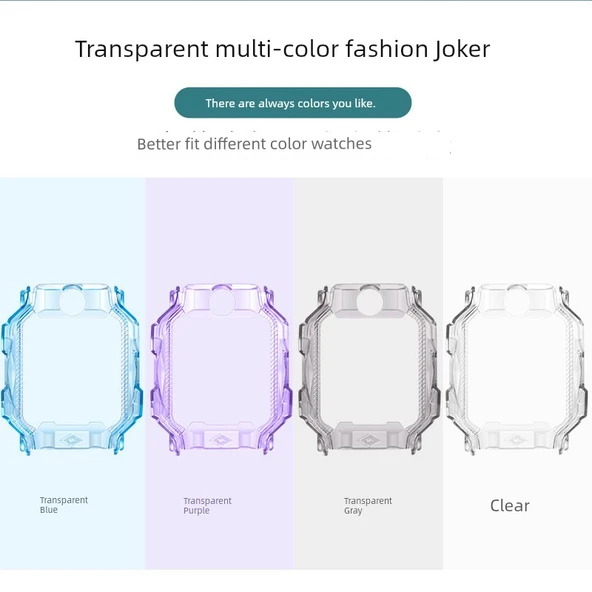
Task: Click the circular crown cutout on blue case
Action: (x=74, y=301)
